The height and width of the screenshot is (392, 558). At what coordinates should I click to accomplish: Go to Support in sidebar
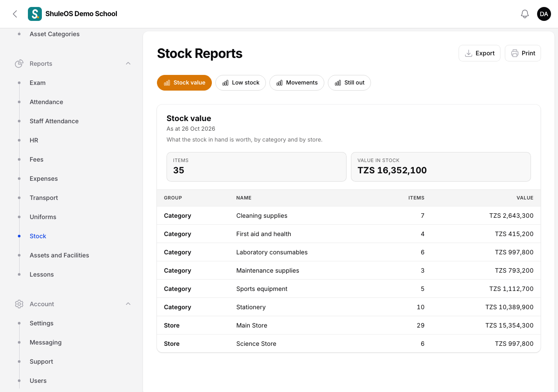41,362
